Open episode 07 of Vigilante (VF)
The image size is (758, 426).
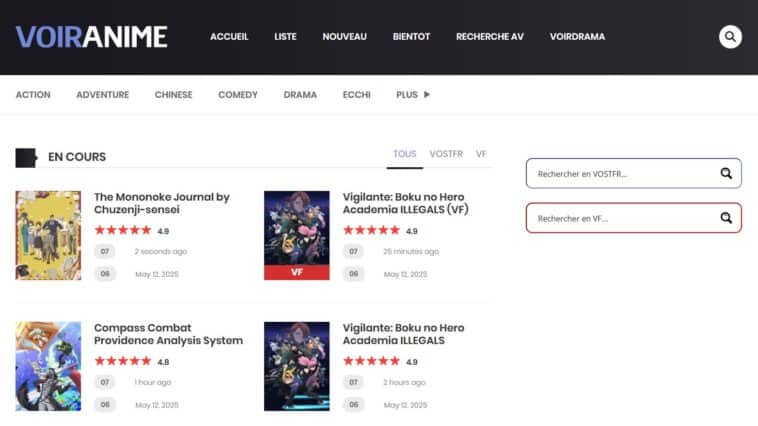(x=353, y=251)
